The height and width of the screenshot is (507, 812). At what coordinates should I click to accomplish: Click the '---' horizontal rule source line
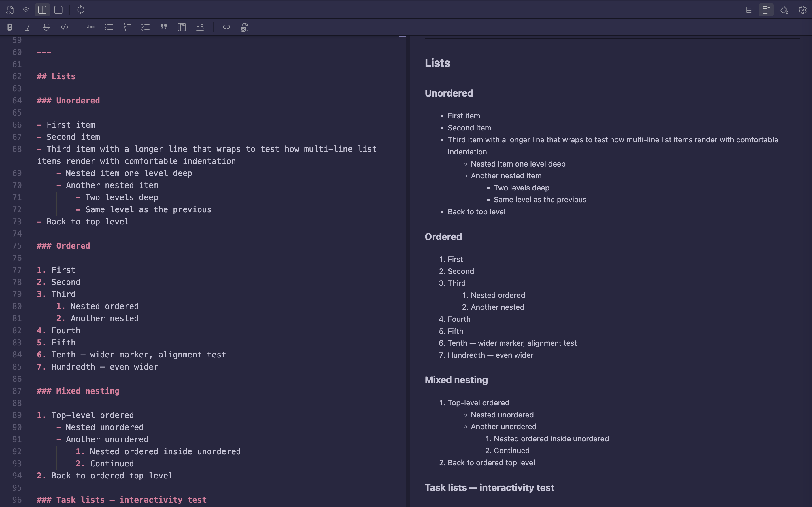point(44,52)
